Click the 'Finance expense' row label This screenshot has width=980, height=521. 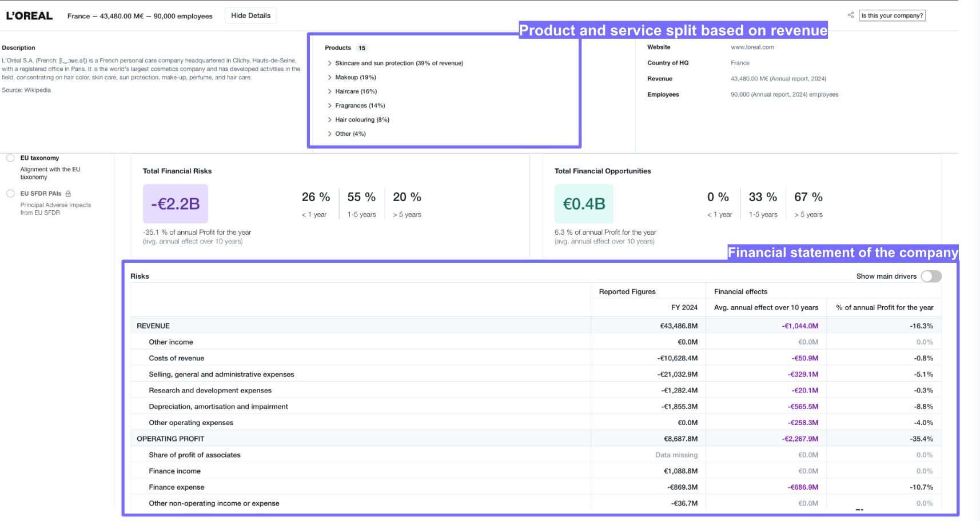[x=176, y=487]
